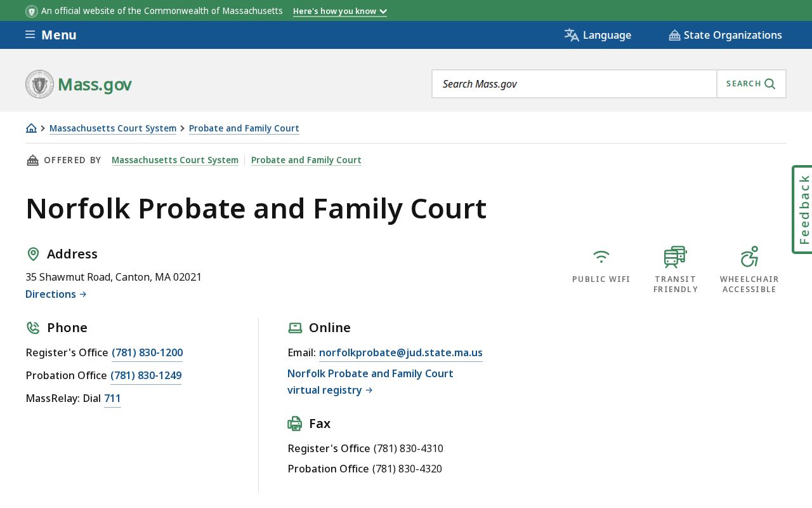Viewport: 812px width, 508px height.
Task: Call Register's Office (781) 830-1200
Action: coord(147,352)
